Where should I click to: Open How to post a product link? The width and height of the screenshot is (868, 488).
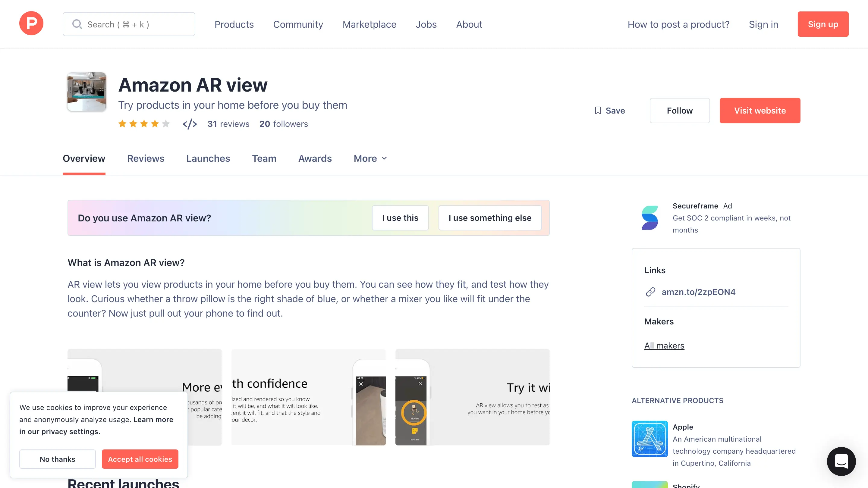(678, 24)
